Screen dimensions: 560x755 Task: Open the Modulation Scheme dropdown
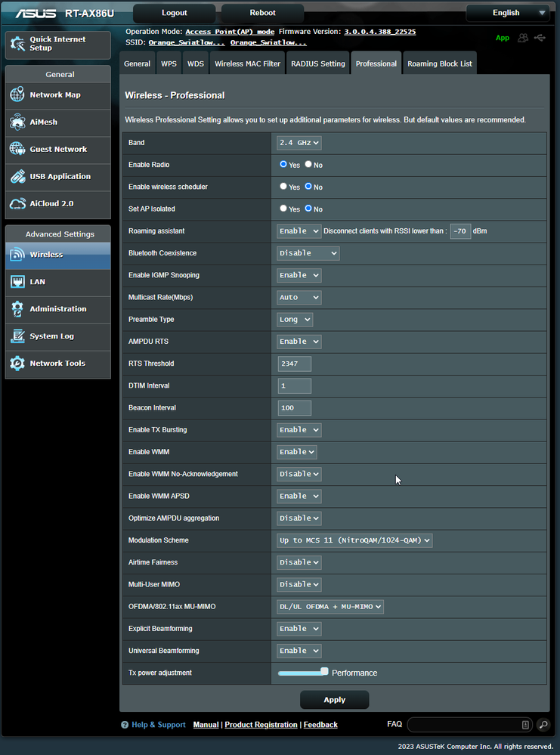tap(354, 540)
